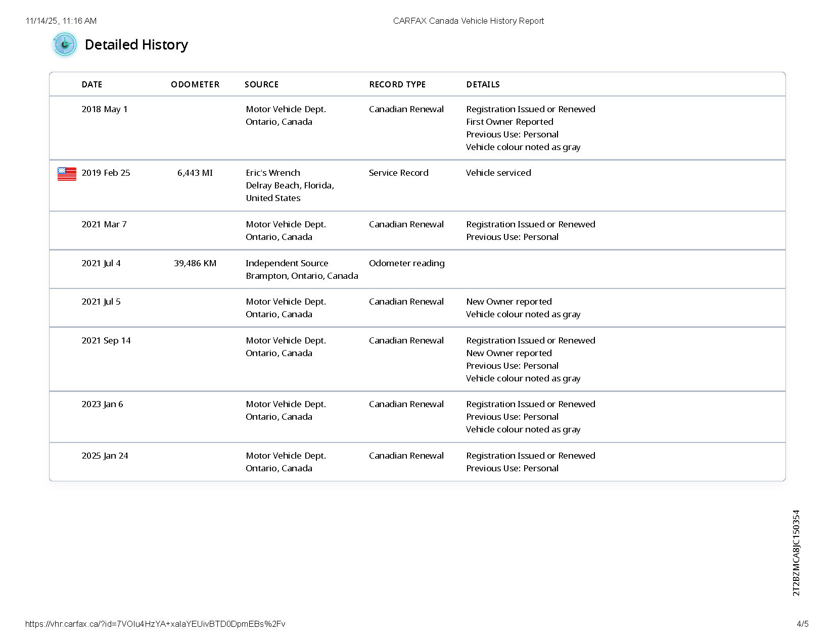The image size is (834, 644).
Task: Open the vhr.carfax.ca URL in footer
Action: click(x=155, y=624)
